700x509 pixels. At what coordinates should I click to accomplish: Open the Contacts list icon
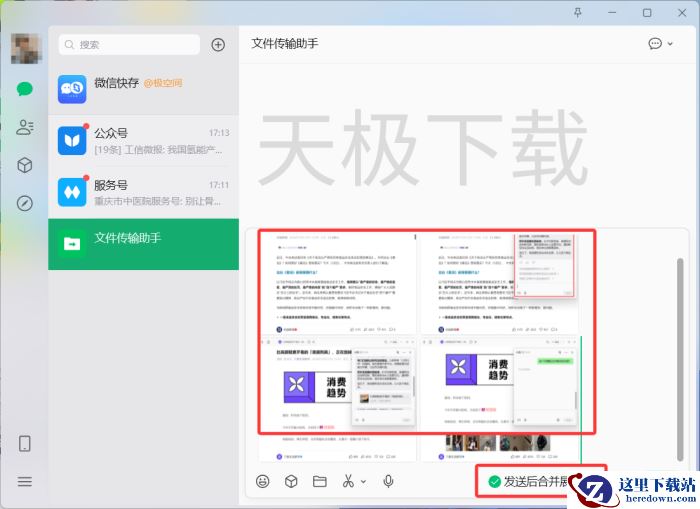click(25, 127)
